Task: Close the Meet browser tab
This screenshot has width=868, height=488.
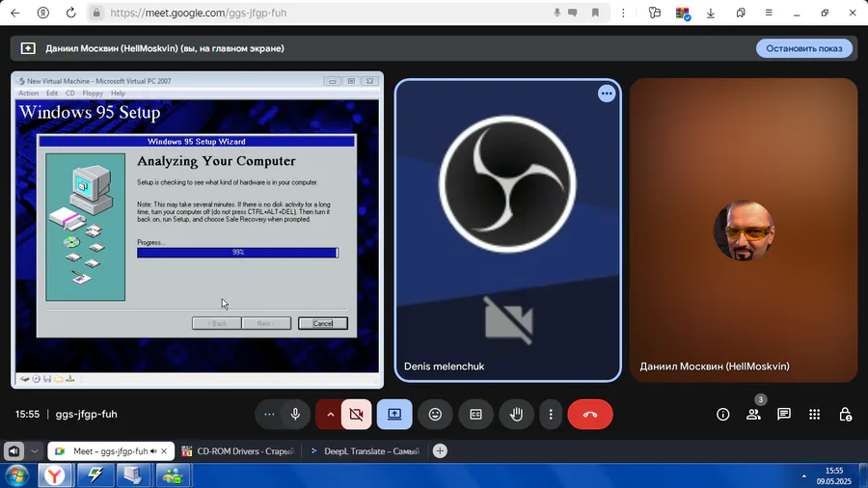Action: click(164, 451)
